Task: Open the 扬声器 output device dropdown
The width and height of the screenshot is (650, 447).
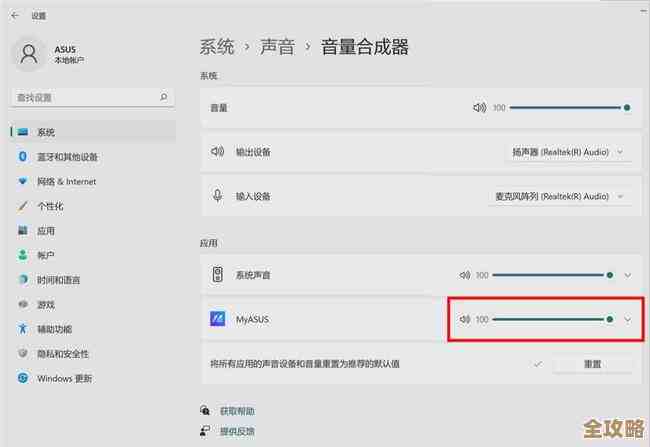Action: click(568, 152)
